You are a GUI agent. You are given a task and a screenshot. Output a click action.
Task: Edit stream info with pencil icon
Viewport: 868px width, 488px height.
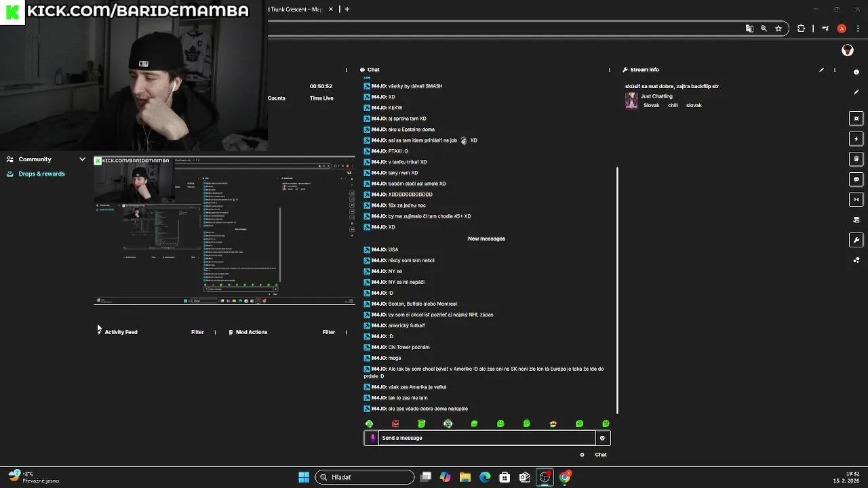821,70
